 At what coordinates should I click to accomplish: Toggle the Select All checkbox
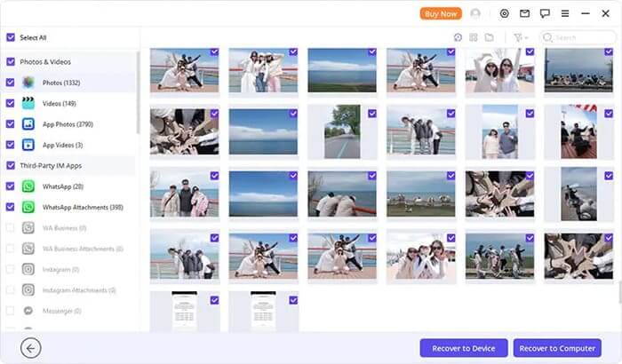[x=11, y=37]
